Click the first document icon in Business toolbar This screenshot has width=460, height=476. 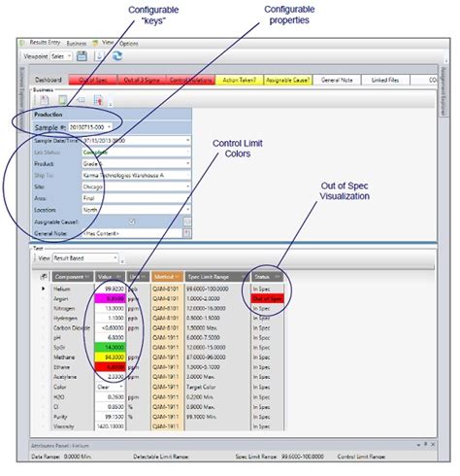point(44,100)
